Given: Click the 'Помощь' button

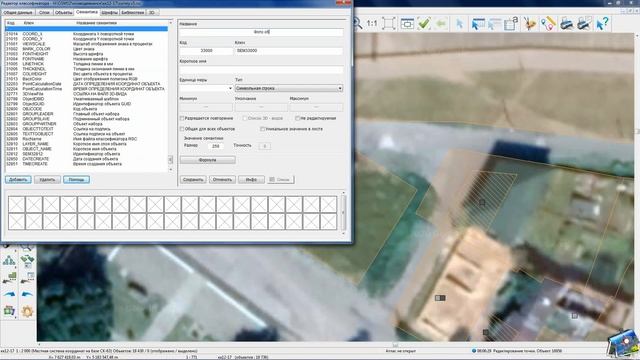Looking at the screenshot, I should click(x=76, y=180).
